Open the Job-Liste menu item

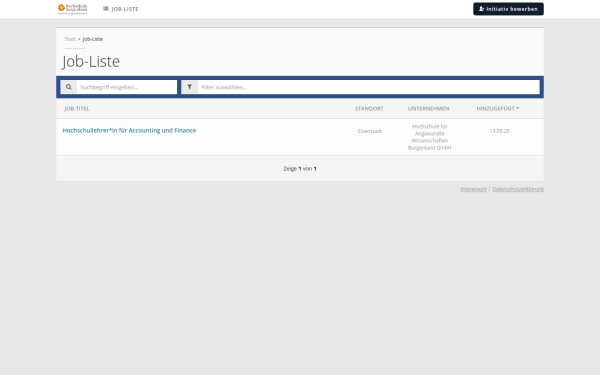tap(121, 9)
